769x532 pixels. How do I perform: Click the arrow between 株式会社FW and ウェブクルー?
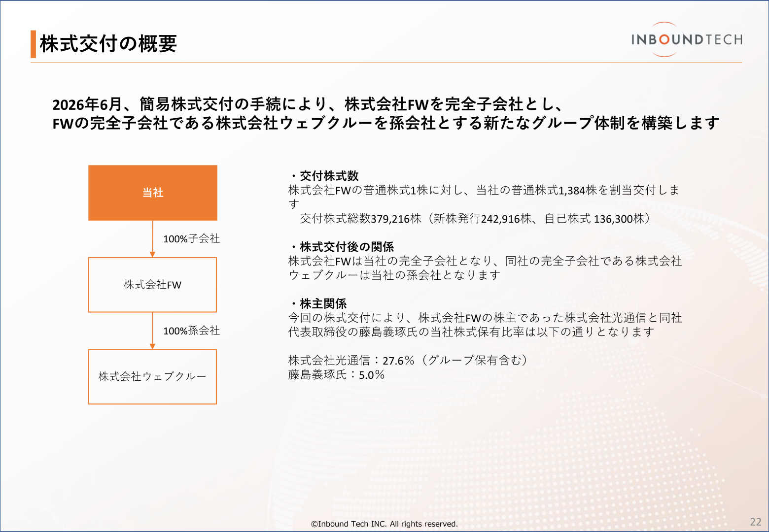152,331
